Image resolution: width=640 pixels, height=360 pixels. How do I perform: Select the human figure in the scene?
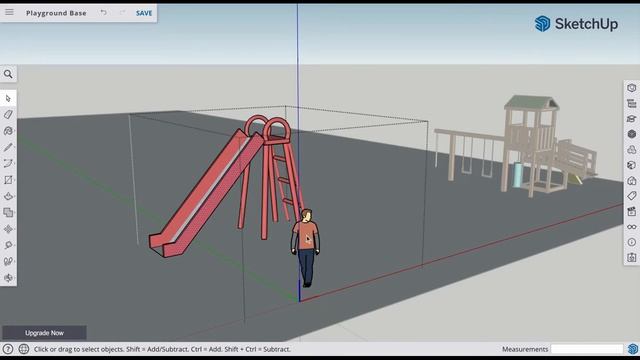305,248
